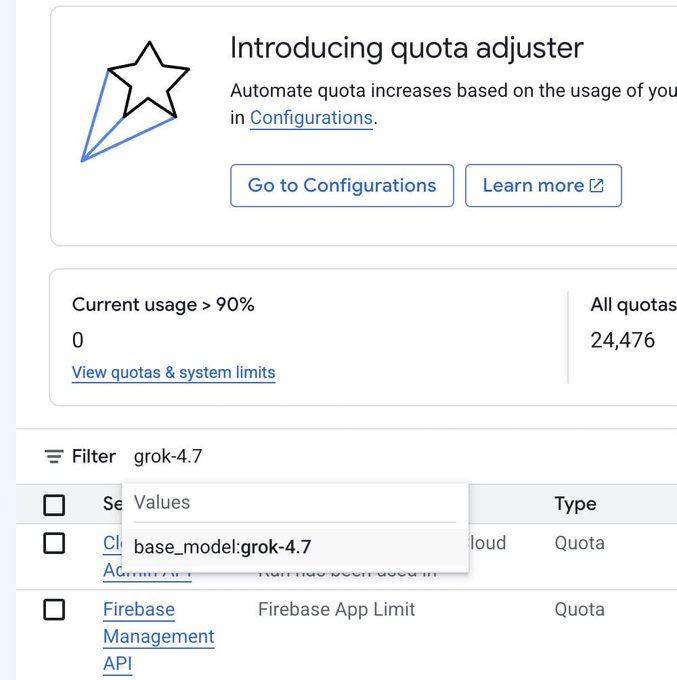The width and height of the screenshot is (677, 680).
Task: Check the Firebase Management API row checkbox
Action: click(x=54, y=610)
